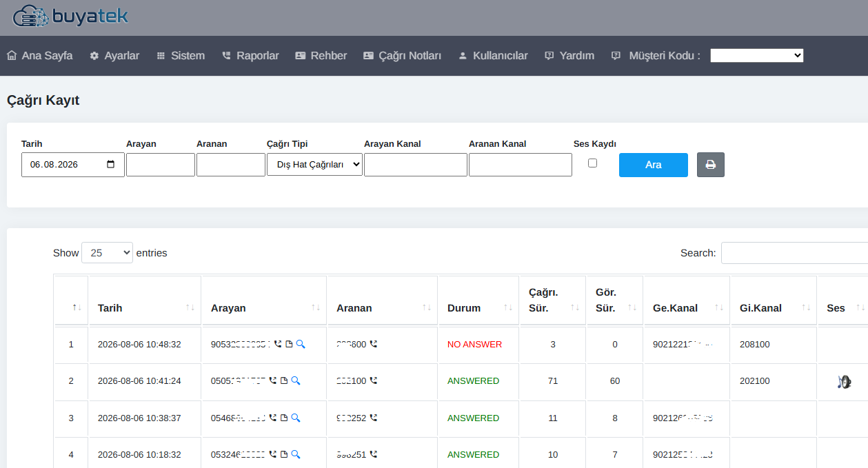This screenshot has width=868, height=468.
Task: Play the audio recording in row 2
Action: click(x=845, y=381)
